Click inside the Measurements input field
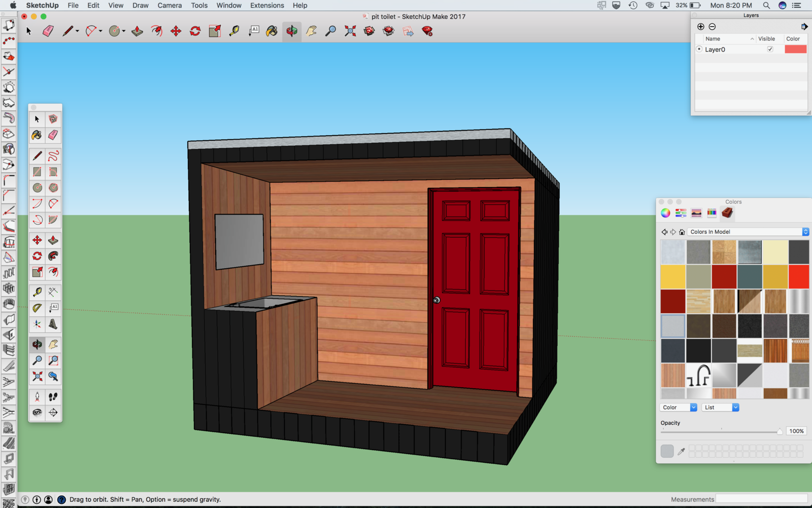 [761, 499]
